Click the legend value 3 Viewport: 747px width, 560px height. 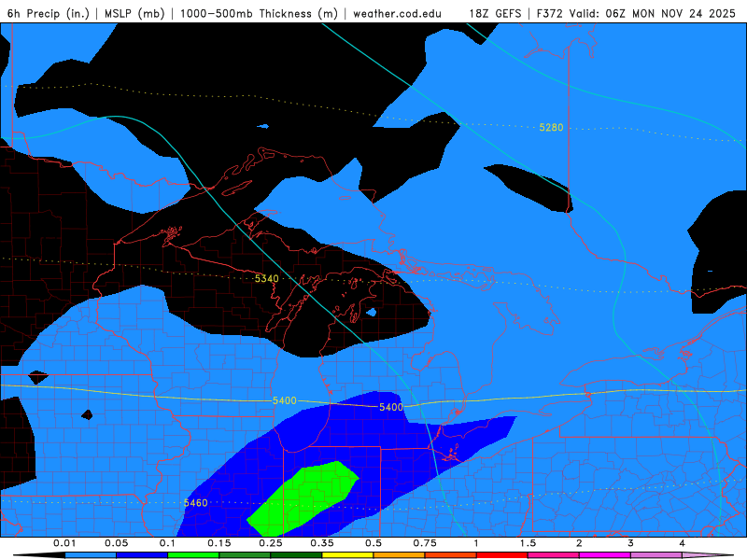(631, 543)
